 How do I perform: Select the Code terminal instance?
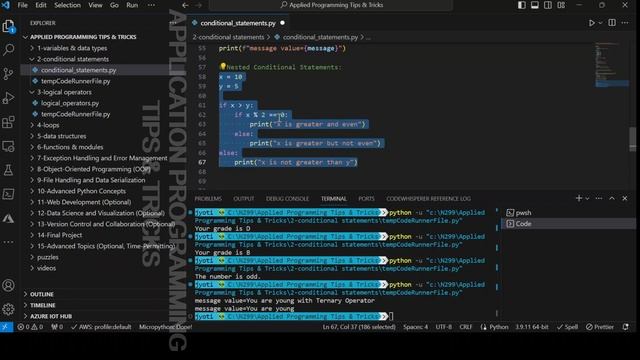pos(567,224)
